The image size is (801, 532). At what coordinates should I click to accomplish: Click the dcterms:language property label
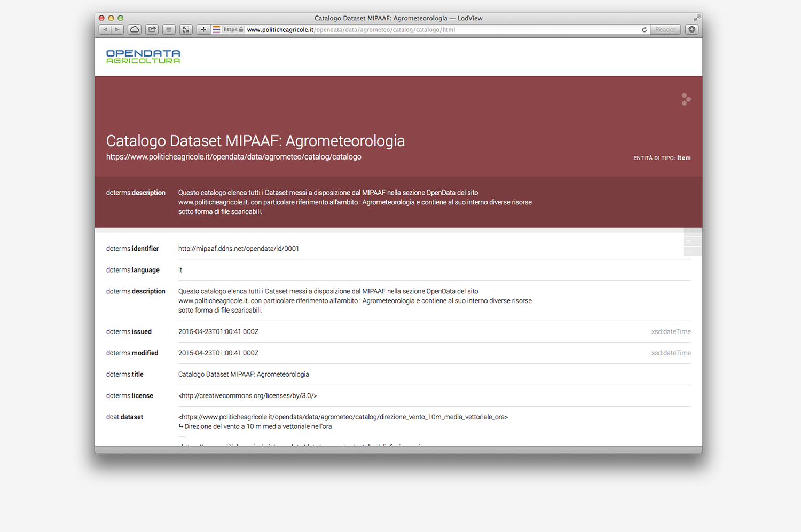[x=133, y=270]
